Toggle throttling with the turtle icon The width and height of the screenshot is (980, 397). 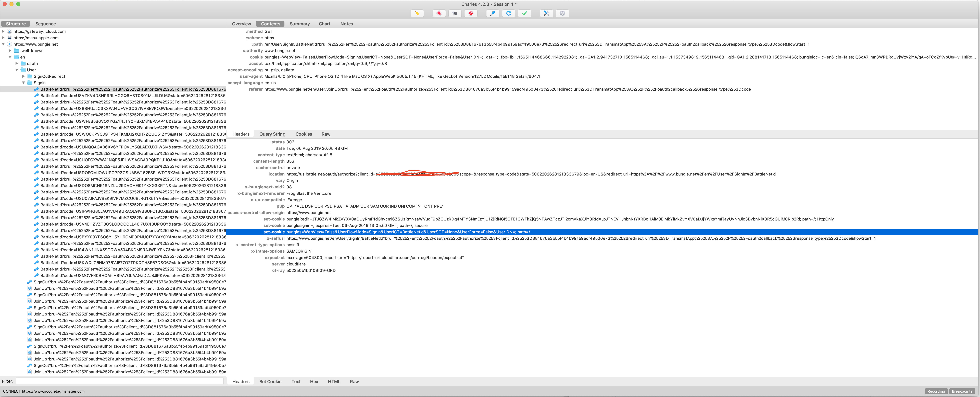(x=455, y=13)
